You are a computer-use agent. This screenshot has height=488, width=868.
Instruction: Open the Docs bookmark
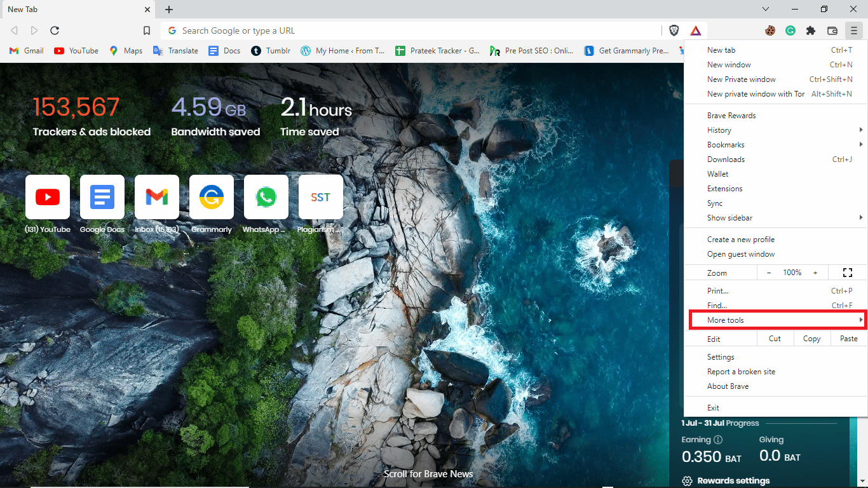[x=224, y=51]
